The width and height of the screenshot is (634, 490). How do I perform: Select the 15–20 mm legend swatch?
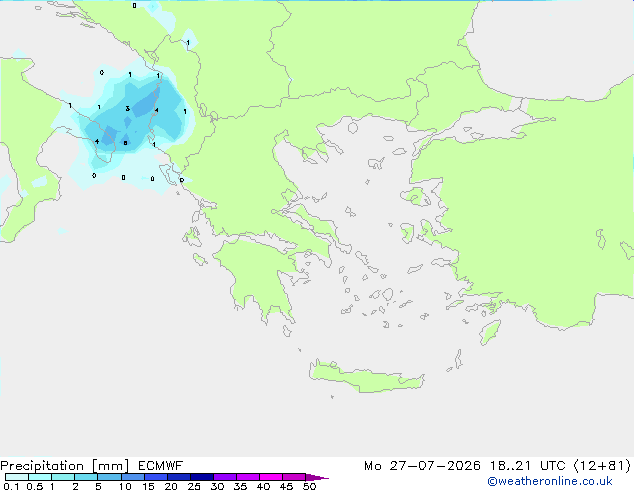155,477
